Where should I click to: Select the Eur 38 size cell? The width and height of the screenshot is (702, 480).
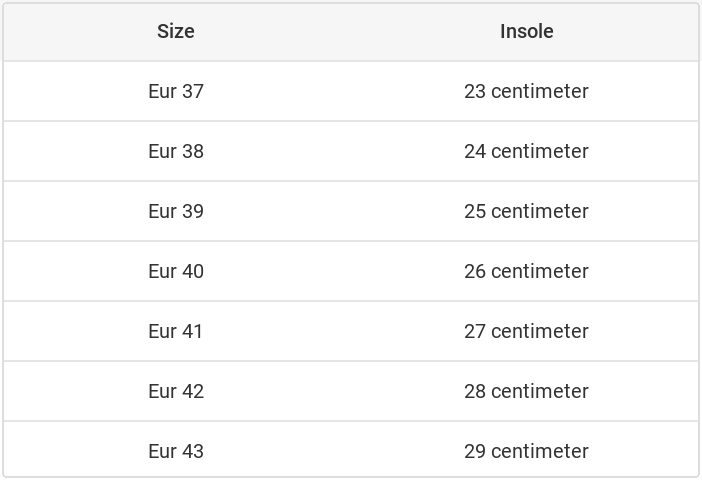(176, 151)
